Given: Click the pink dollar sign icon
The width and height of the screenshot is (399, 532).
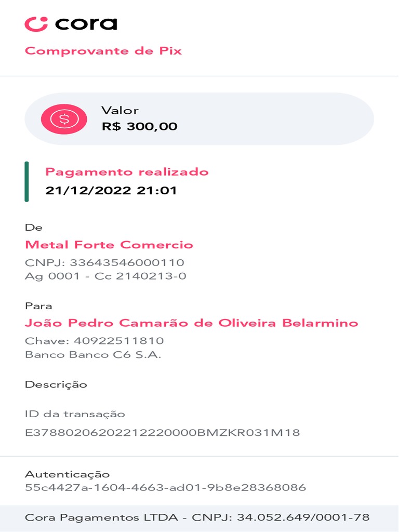Looking at the screenshot, I should click(x=64, y=119).
